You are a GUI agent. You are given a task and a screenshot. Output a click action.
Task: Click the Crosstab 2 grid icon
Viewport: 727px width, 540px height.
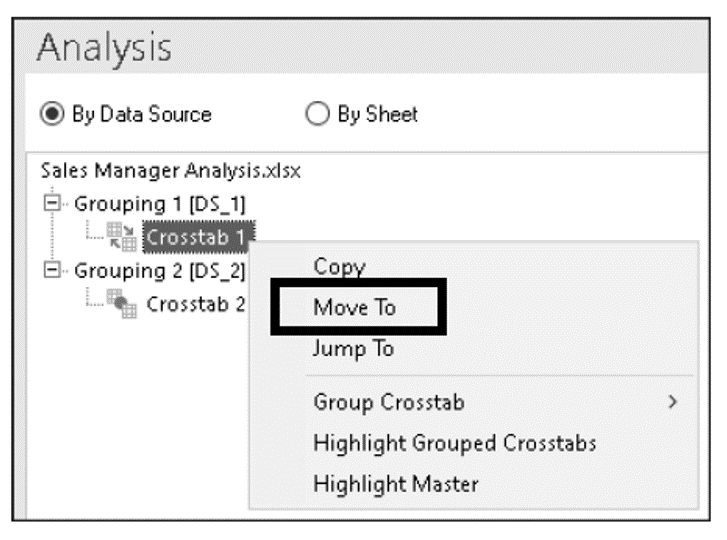(x=121, y=304)
